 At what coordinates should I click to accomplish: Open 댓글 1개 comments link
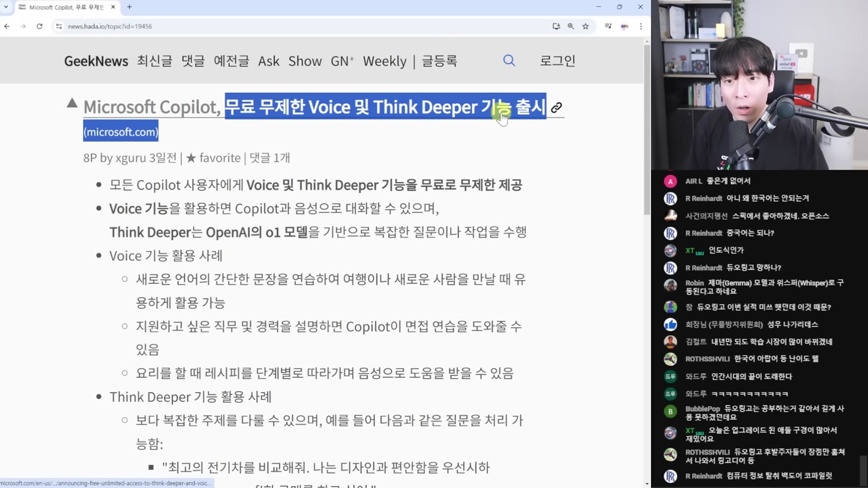click(x=269, y=158)
